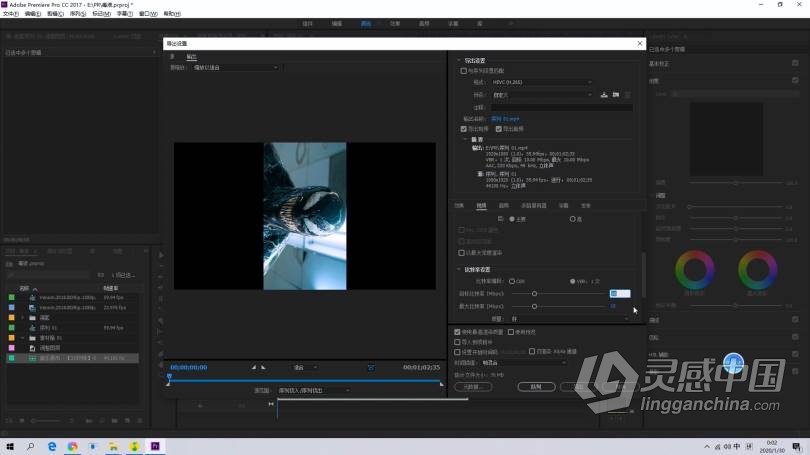Click the maximum bitrate slider handle
Image resolution: width=810 pixels, height=455 pixels.
[534, 306]
